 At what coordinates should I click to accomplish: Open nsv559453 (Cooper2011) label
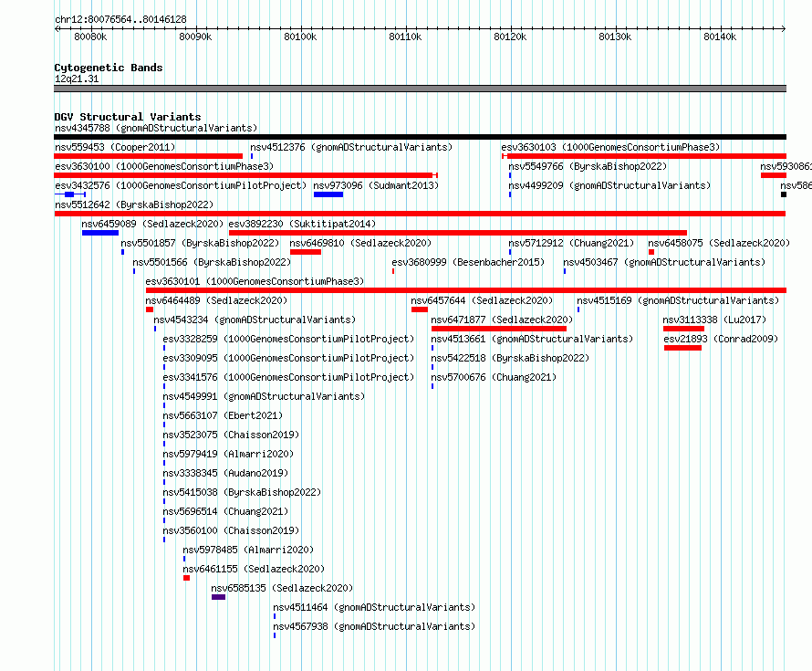pyautogui.click(x=115, y=147)
